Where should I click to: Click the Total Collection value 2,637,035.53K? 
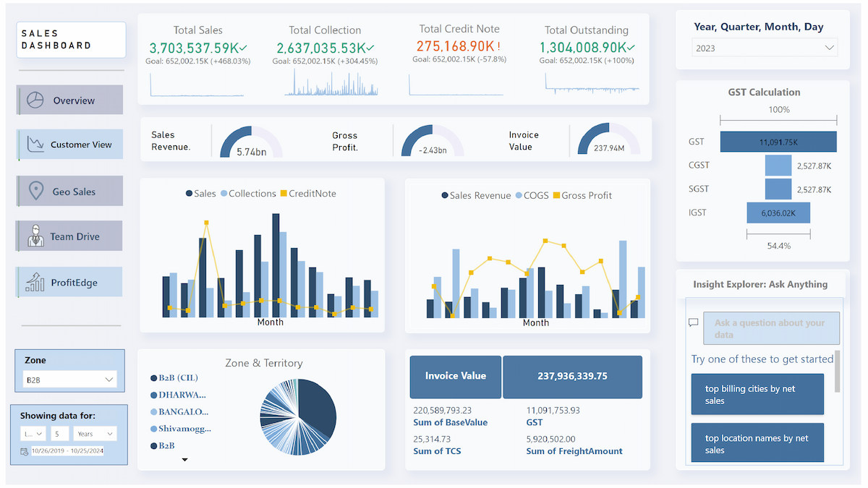coord(321,48)
